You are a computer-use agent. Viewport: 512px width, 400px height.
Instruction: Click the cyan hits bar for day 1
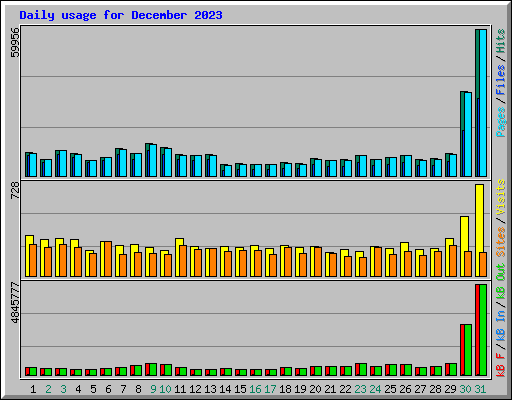coord(33,165)
